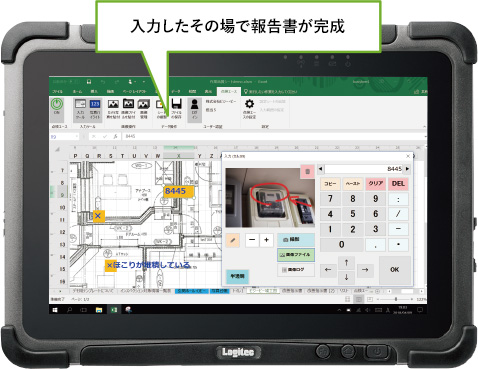Click the right arrow beside the 8445 field

click(407, 169)
